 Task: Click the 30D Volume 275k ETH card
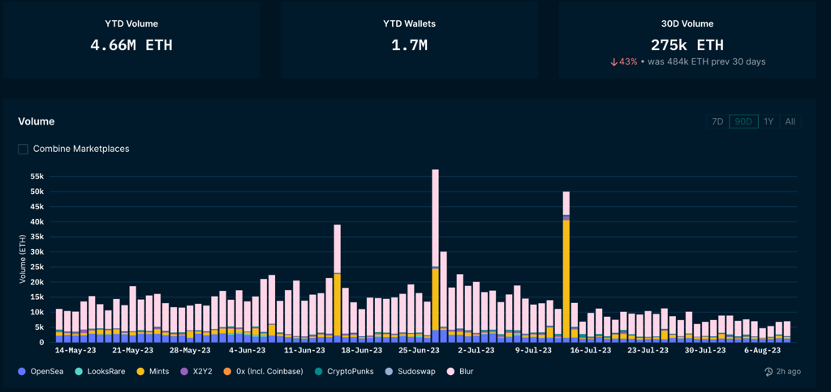pyautogui.click(x=687, y=40)
